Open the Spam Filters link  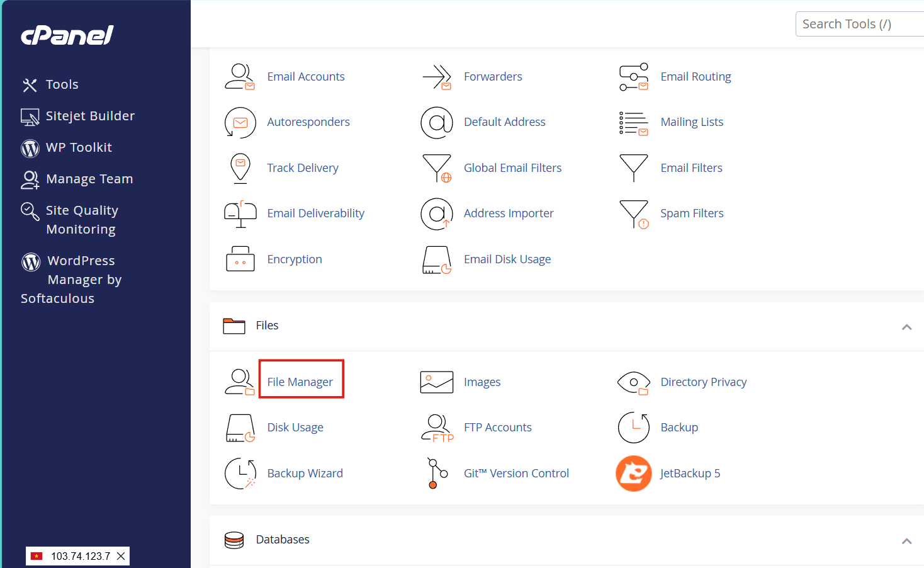click(x=692, y=213)
